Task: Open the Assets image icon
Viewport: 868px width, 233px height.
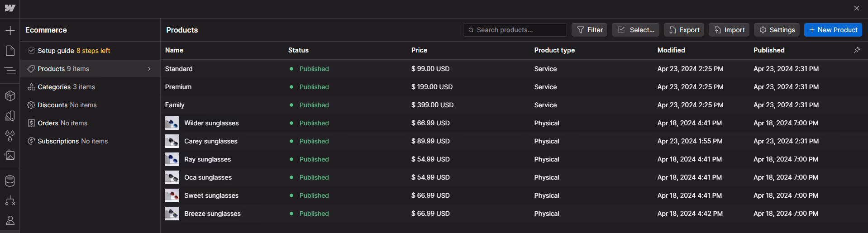Action: click(x=10, y=155)
